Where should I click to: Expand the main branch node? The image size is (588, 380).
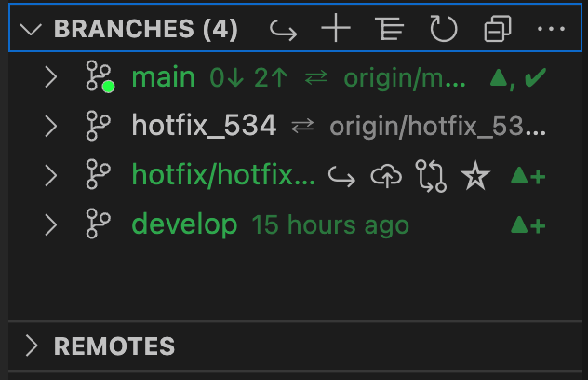pos(51,77)
